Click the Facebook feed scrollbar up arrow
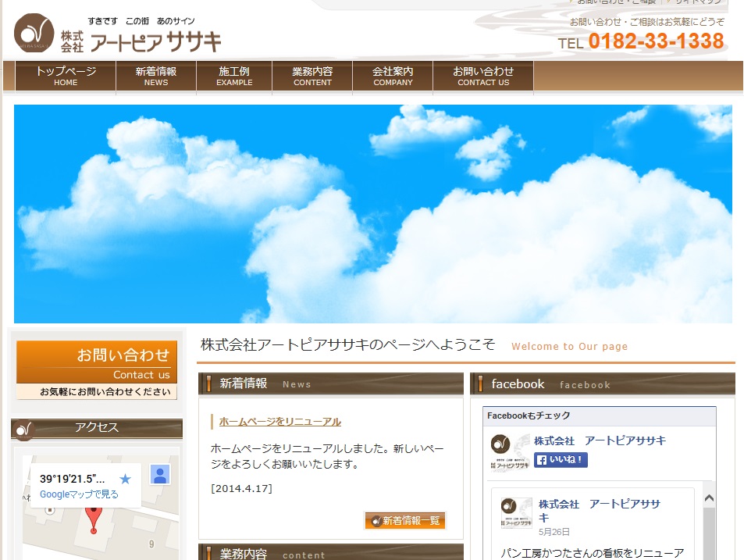Screen dimensions: 744x560 coord(709,498)
